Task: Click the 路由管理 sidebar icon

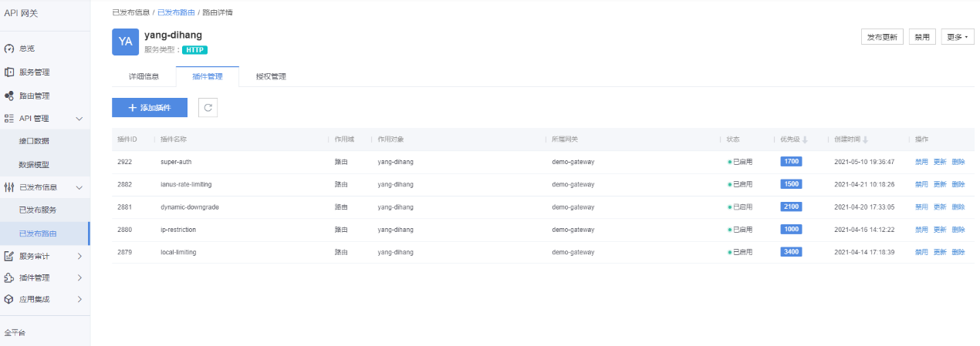Action: coord(9,96)
